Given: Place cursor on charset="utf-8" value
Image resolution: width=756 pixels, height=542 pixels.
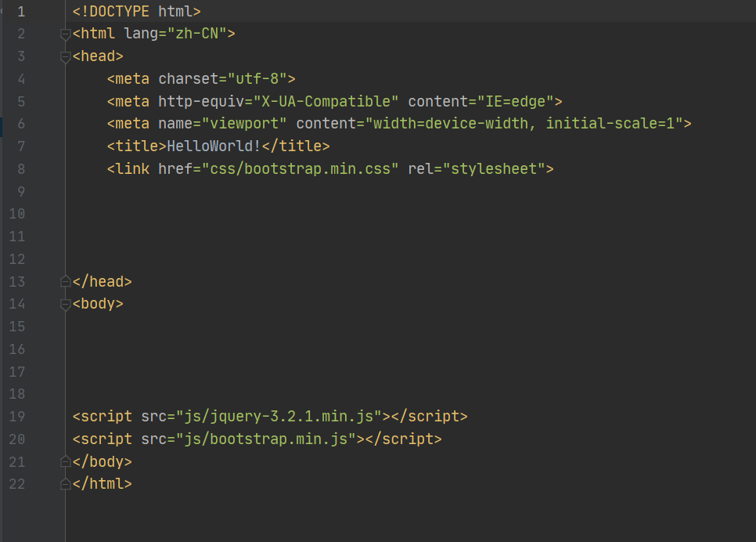Looking at the screenshot, I should click(257, 78).
